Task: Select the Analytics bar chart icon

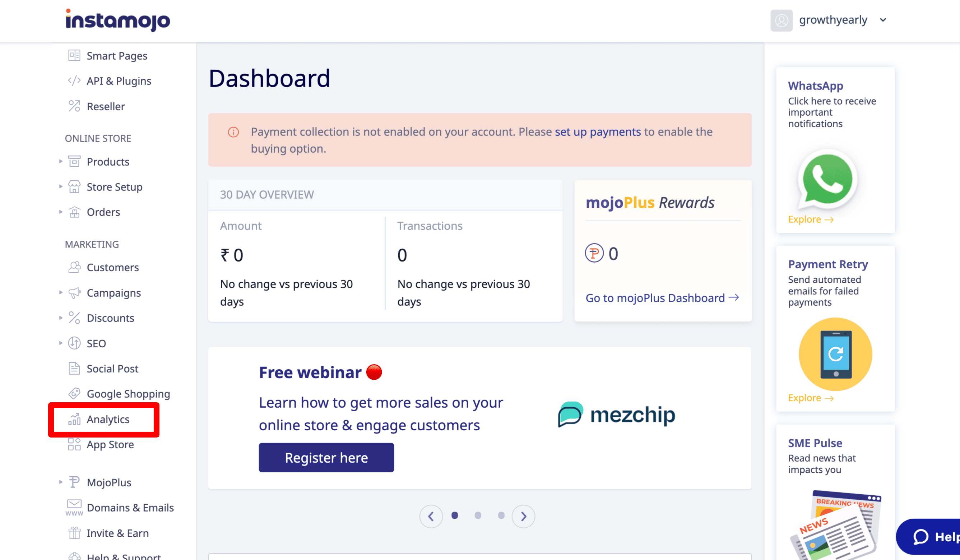Action: (74, 419)
